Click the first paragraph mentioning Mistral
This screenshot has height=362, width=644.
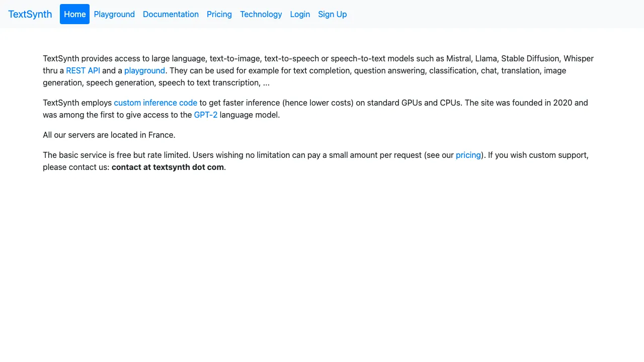coord(318,70)
